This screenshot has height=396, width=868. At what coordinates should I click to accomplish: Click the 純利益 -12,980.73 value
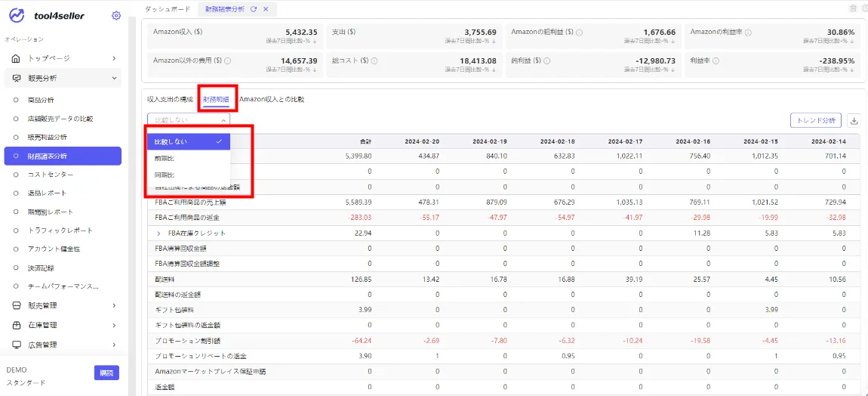(654, 61)
